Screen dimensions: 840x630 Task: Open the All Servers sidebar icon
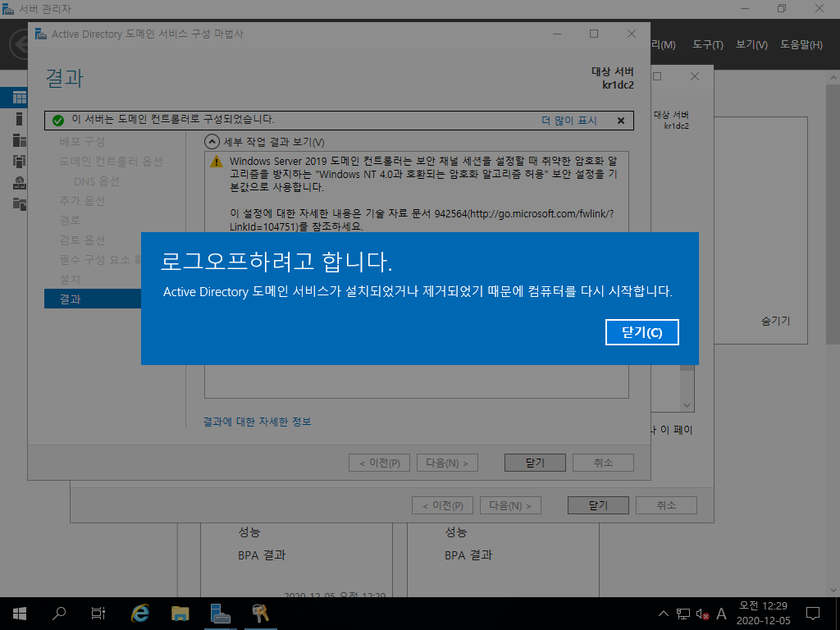point(20,139)
